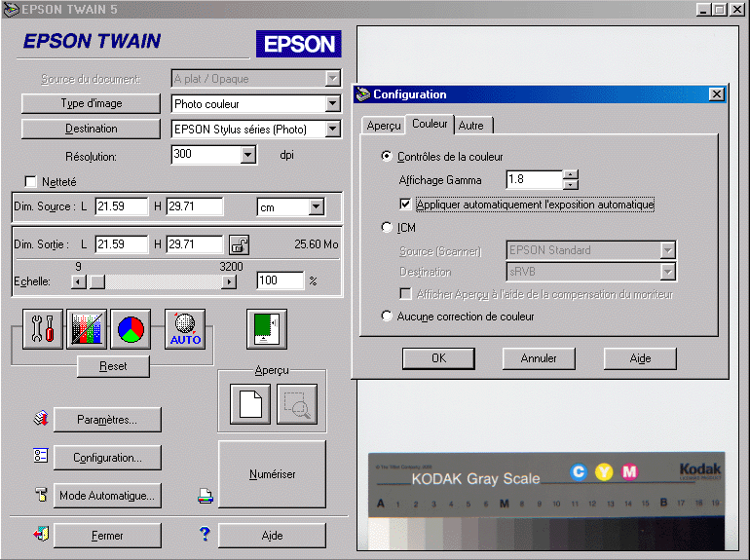Click the KODAK Gray Scale preview image
Image resolution: width=750 pixels, height=560 pixels.
coord(546,501)
